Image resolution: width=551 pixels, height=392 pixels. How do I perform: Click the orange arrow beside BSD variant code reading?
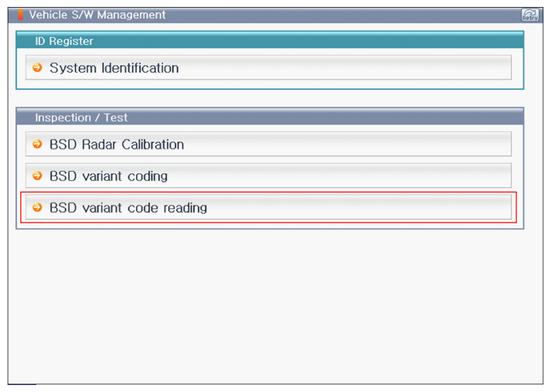click(37, 208)
